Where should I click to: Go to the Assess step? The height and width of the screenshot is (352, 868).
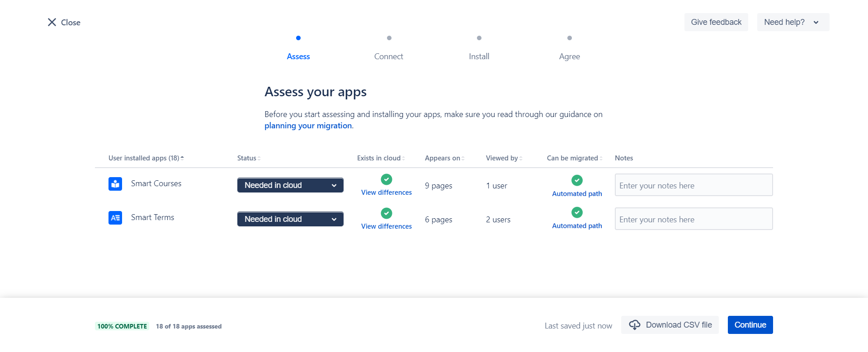298,56
